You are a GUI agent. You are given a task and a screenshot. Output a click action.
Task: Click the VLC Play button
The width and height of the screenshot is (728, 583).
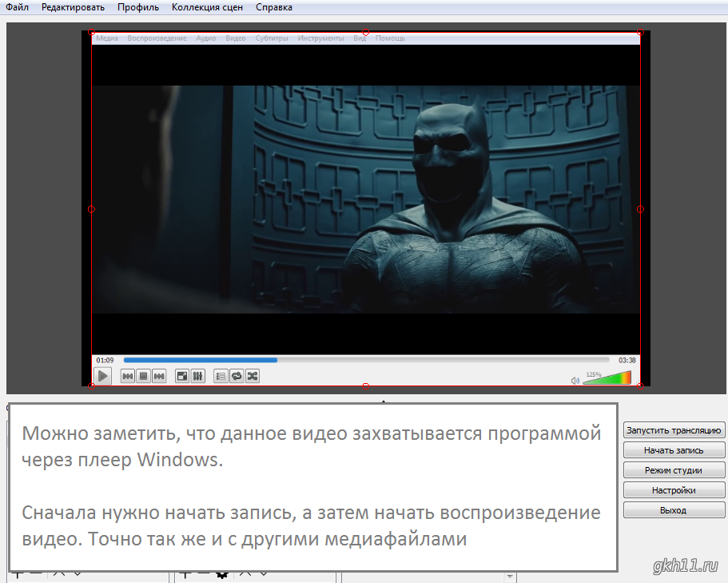[x=102, y=376]
